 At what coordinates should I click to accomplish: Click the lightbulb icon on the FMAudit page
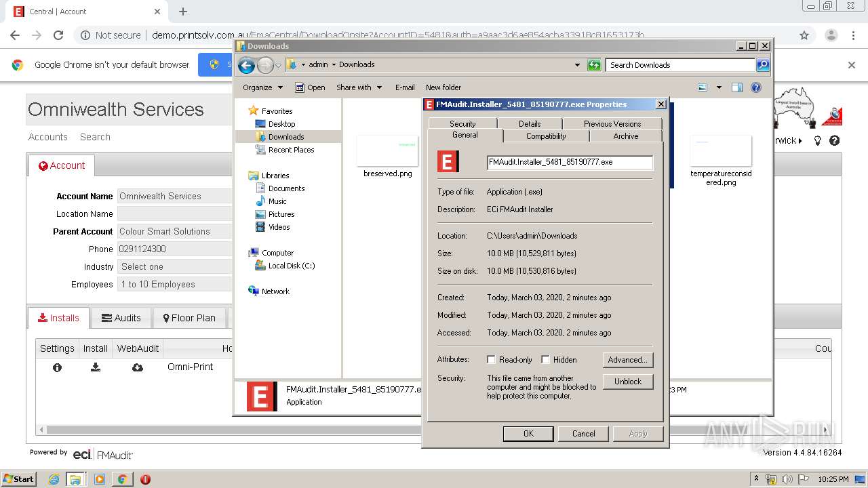(818, 141)
